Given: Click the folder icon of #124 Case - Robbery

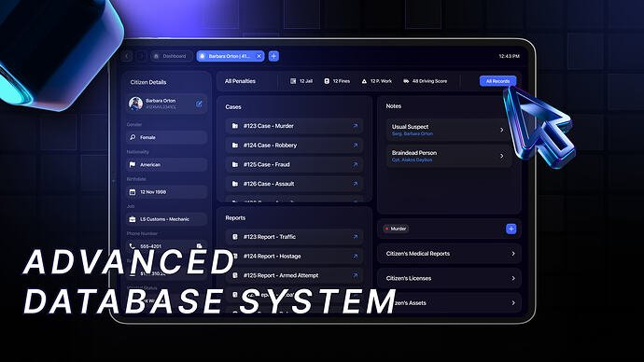Looking at the screenshot, I should [235, 146].
